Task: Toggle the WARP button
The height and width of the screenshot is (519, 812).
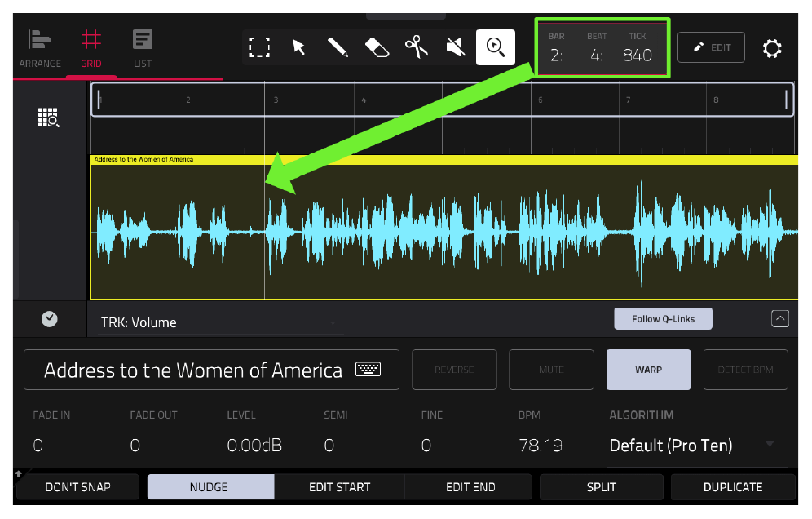Action: 648,370
